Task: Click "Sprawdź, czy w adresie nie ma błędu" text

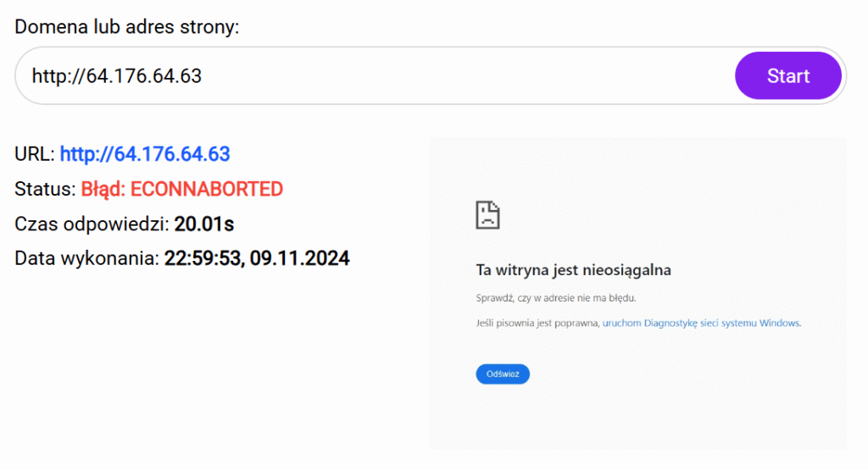Action: [556, 298]
